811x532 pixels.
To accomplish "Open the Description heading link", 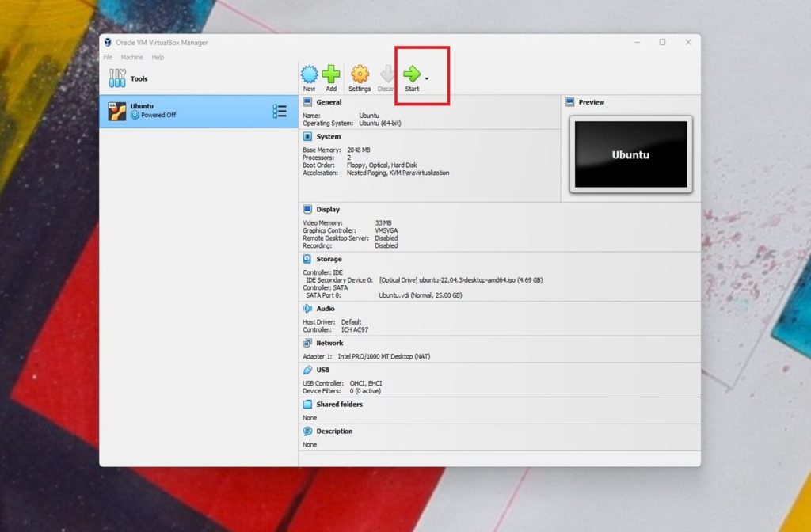I will (334, 431).
